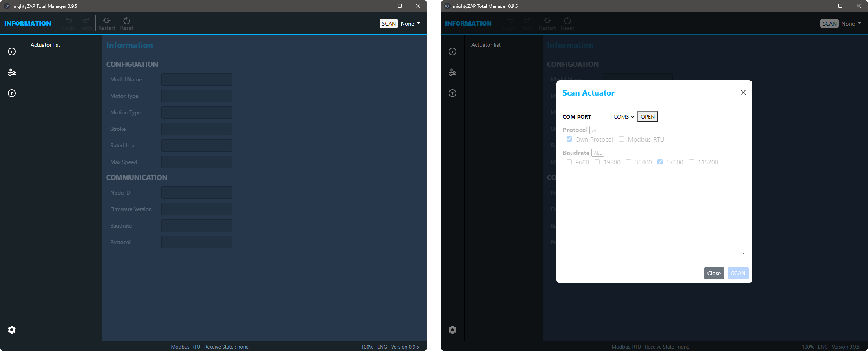
Task: Enable the Modbus-RTU protocol checkbox
Action: click(621, 139)
